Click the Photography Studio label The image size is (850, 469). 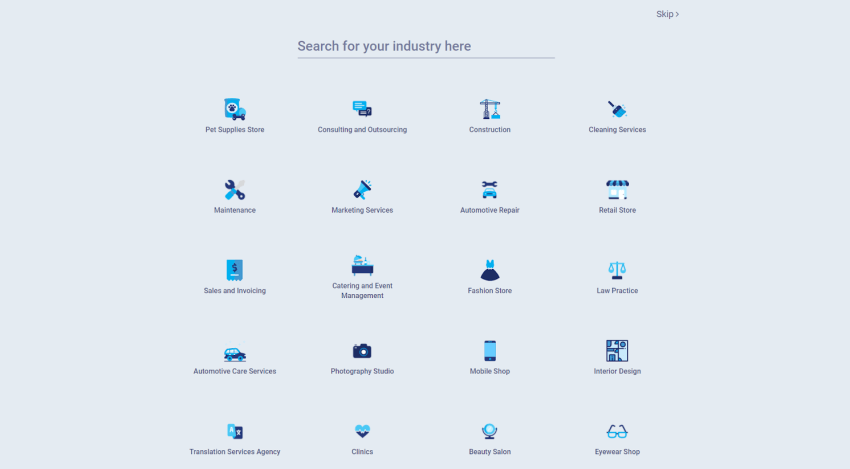[362, 371]
